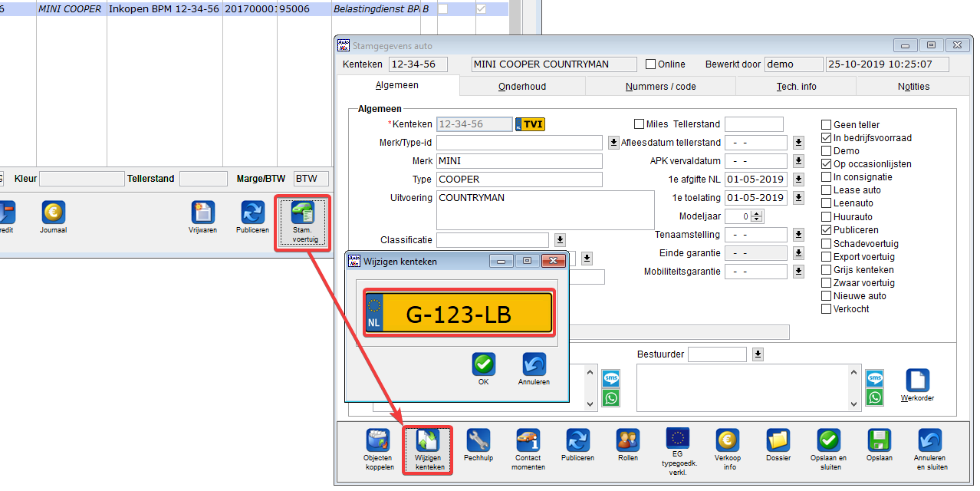This screenshot has height=491, width=980.
Task: Toggle Online checkbox
Action: pyautogui.click(x=651, y=64)
